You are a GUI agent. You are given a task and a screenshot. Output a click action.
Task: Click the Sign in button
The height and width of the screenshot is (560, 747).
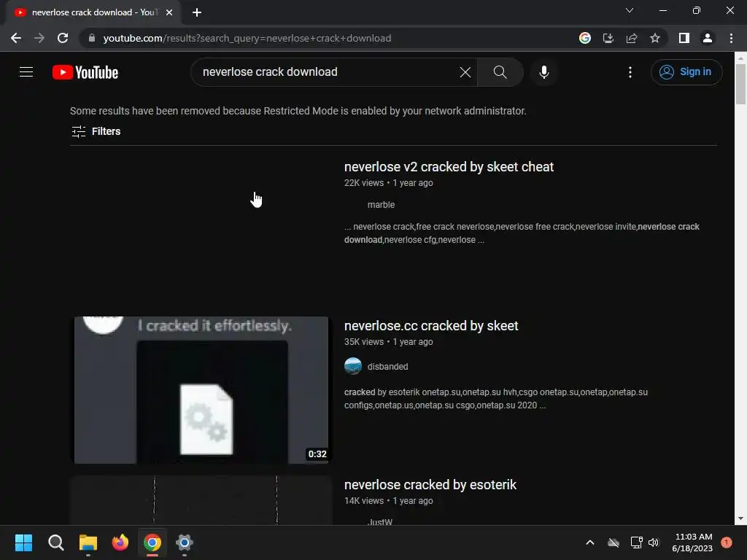pos(686,72)
